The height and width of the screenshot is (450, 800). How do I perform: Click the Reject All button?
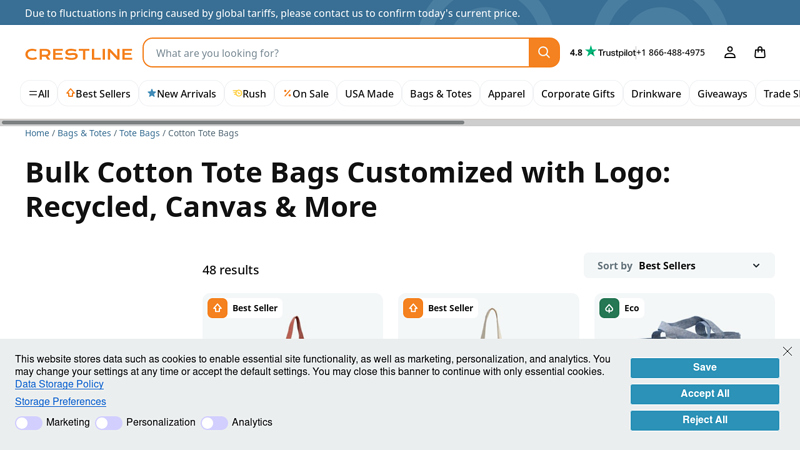(x=705, y=420)
